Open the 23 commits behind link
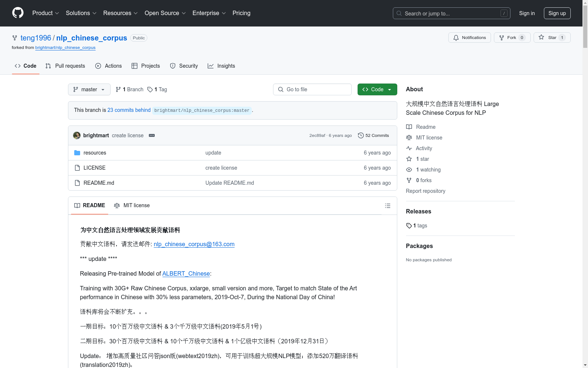 129,110
